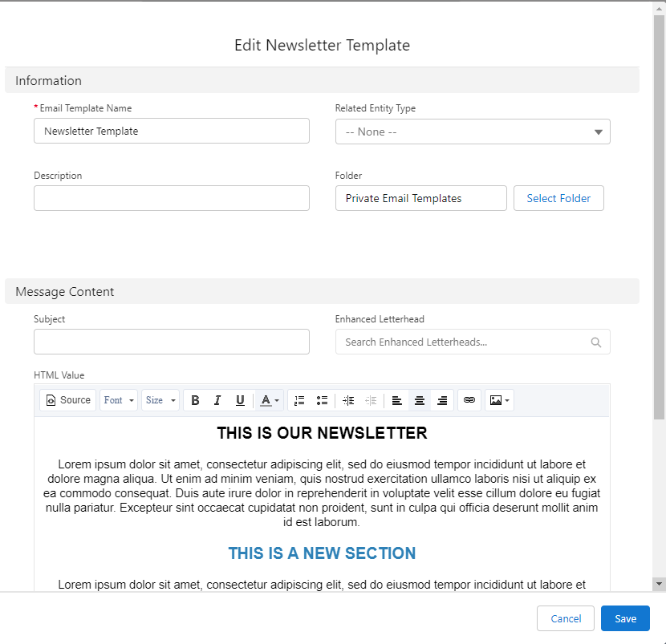Open the image insert dropdown

coord(499,400)
